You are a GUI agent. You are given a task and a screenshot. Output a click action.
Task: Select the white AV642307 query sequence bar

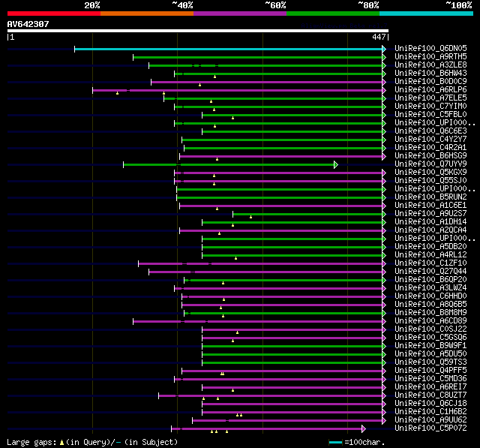198,31
